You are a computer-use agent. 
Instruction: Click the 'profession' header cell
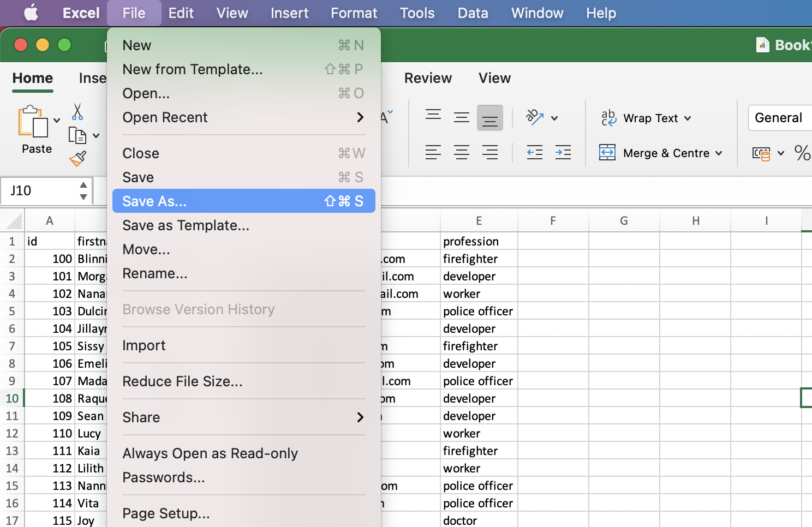pos(479,241)
